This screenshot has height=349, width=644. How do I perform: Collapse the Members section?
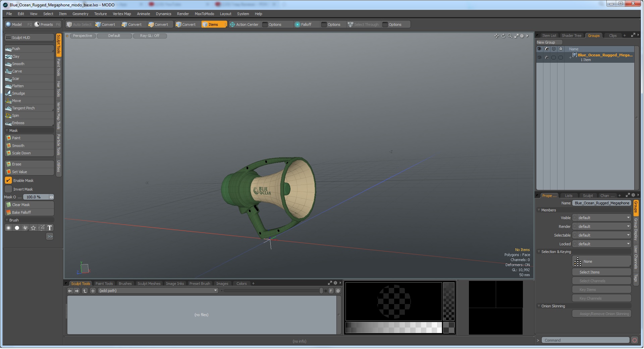[x=539, y=210]
